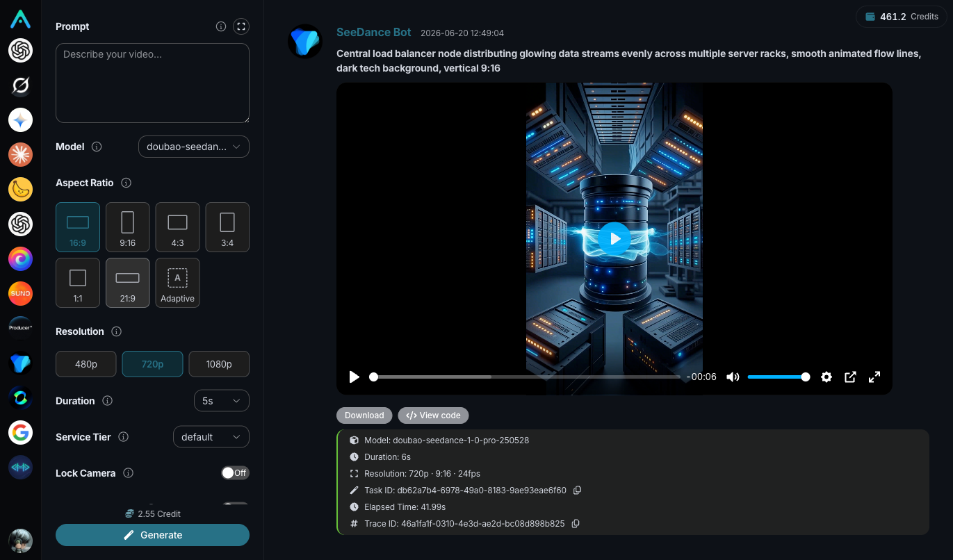Toggle the Lock Camera switch
Screen dimensions: 953x560
click(x=235, y=472)
